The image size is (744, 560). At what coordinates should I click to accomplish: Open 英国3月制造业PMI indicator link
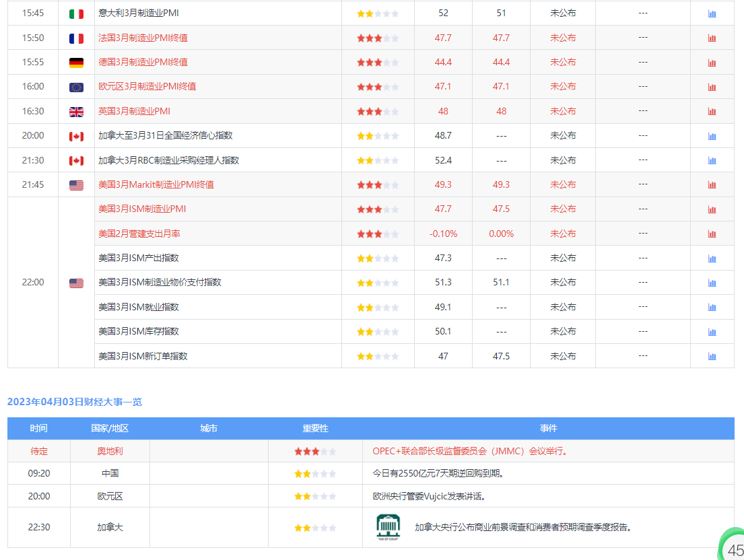tap(134, 111)
